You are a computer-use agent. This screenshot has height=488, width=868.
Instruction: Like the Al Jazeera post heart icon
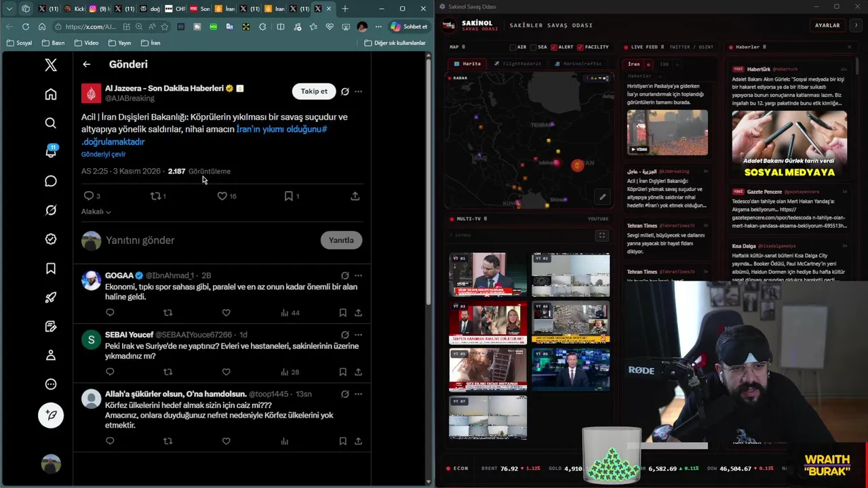point(222,196)
